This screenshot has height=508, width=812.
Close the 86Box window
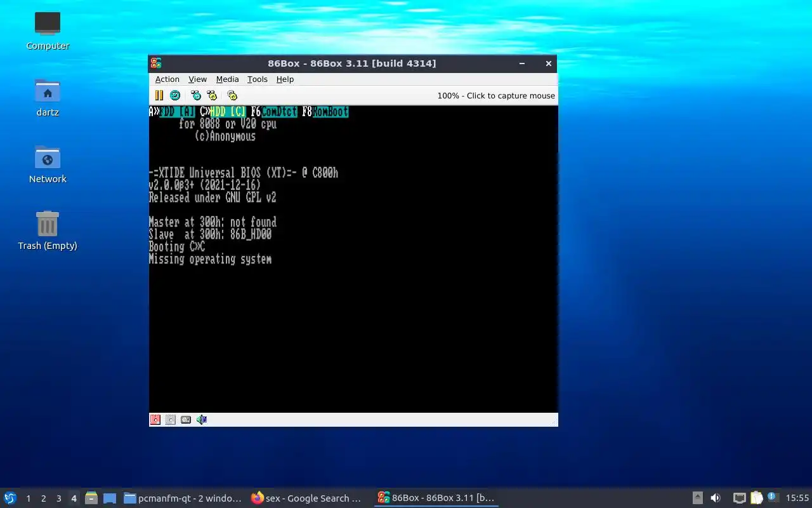coord(549,63)
